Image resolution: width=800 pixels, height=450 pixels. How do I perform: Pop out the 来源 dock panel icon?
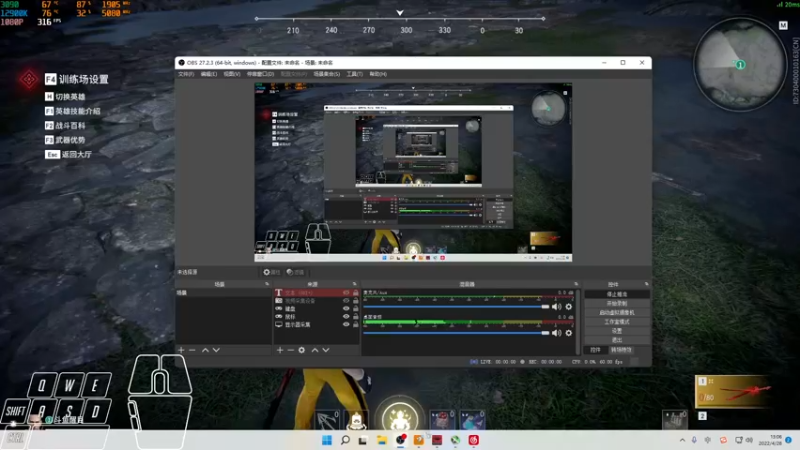click(x=355, y=284)
